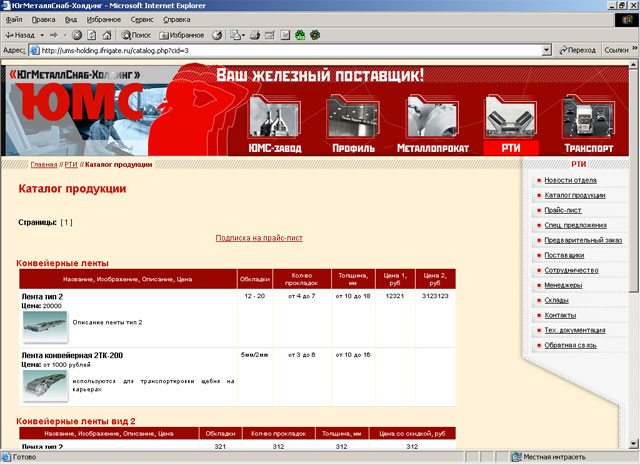Open the Файл menu
Viewport: 640px width, 465px height.
click(x=14, y=19)
